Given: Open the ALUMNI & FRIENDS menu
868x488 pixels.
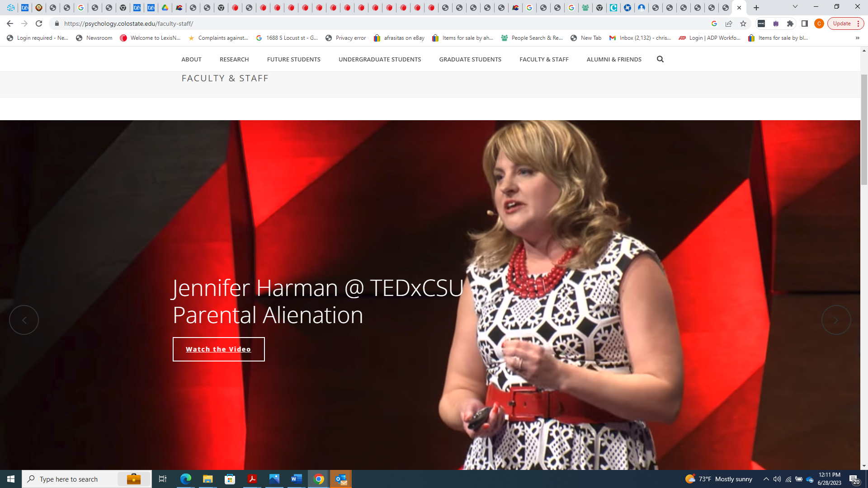Looking at the screenshot, I should point(614,59).
